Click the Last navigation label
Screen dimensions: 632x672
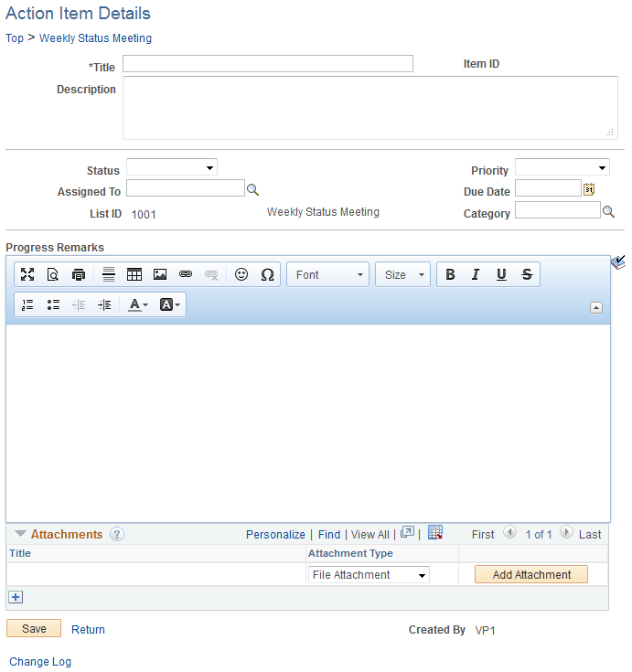point(590,535)
